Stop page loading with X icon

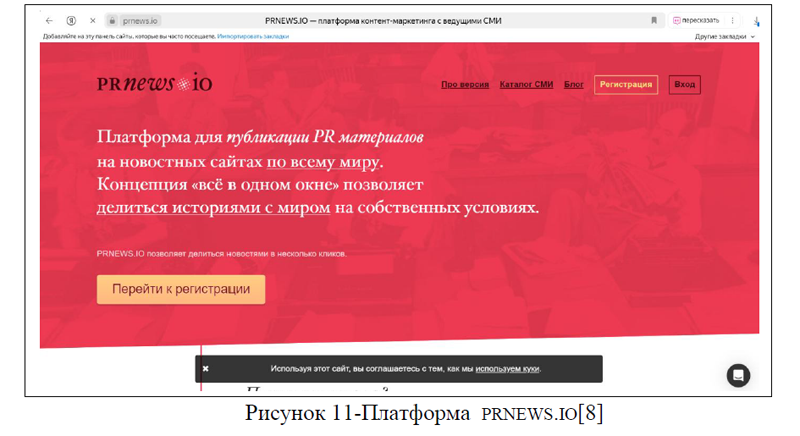pos(92,21)
